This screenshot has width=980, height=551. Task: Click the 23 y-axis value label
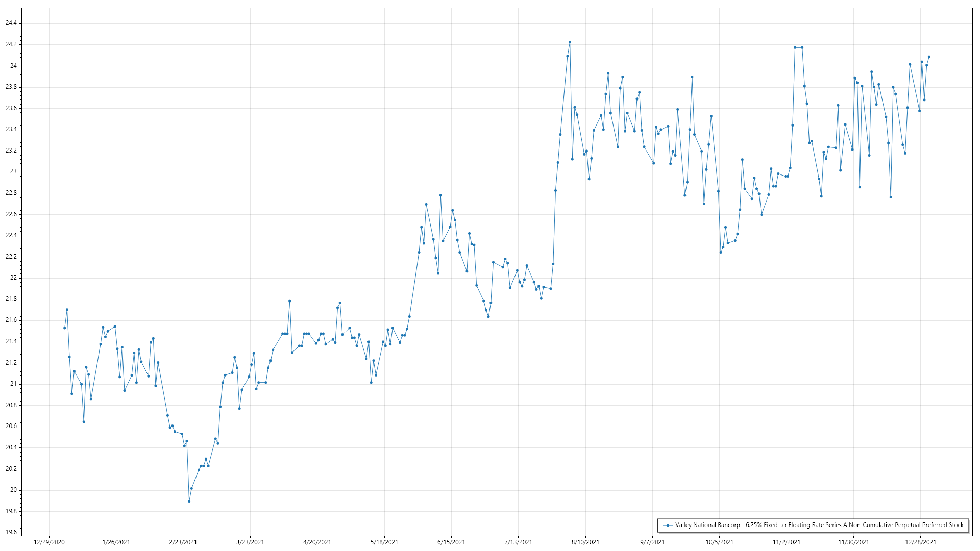tap(13, 171)
